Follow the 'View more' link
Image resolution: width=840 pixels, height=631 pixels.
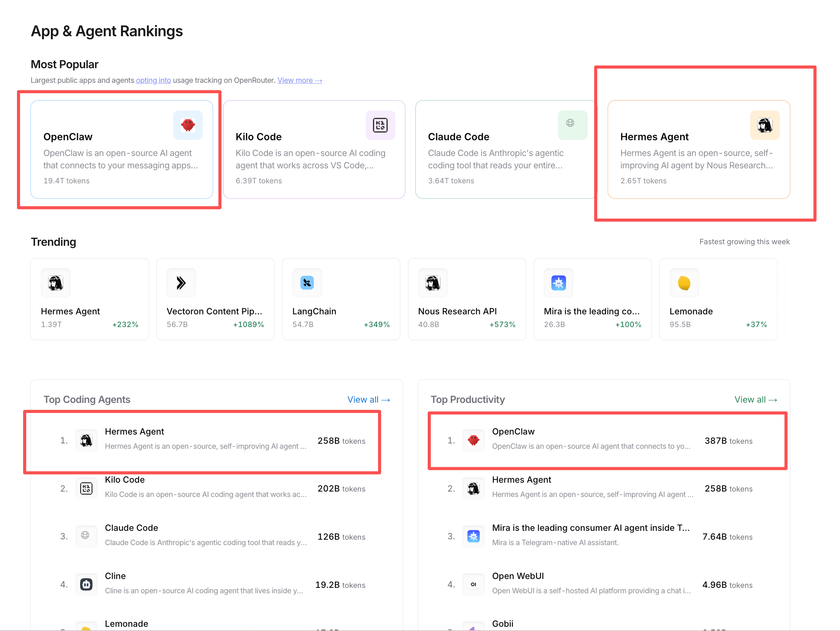click(300, 80)
